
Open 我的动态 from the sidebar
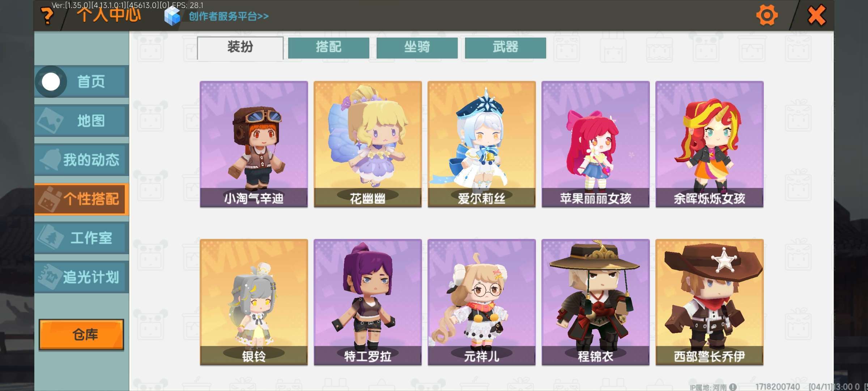[82, 160]
